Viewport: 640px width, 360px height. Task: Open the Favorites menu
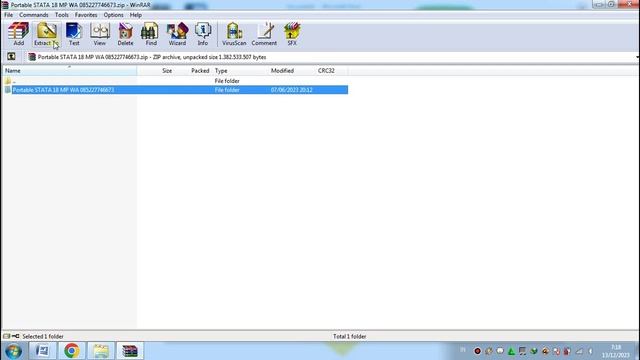tap(86, 15)
